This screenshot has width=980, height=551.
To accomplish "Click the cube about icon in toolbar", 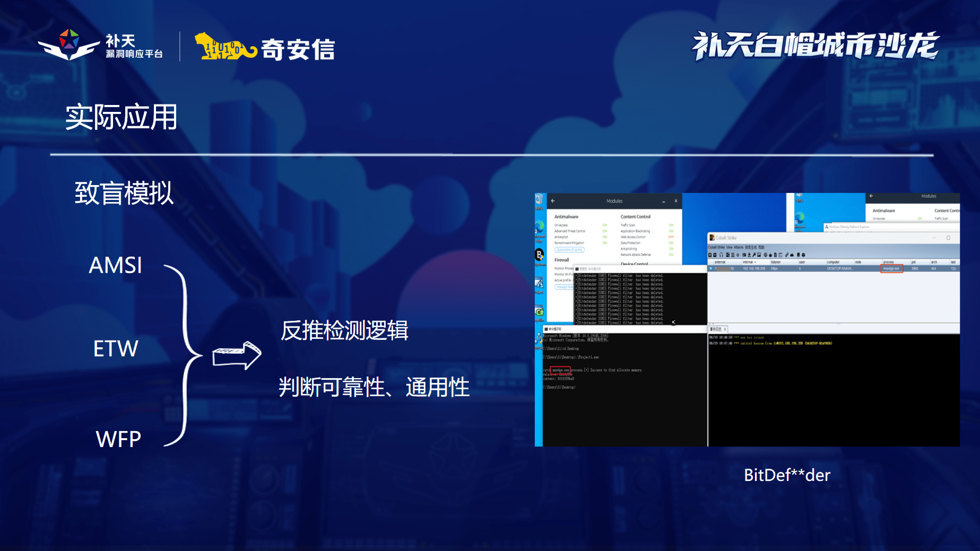I will (x=803, y=255).
